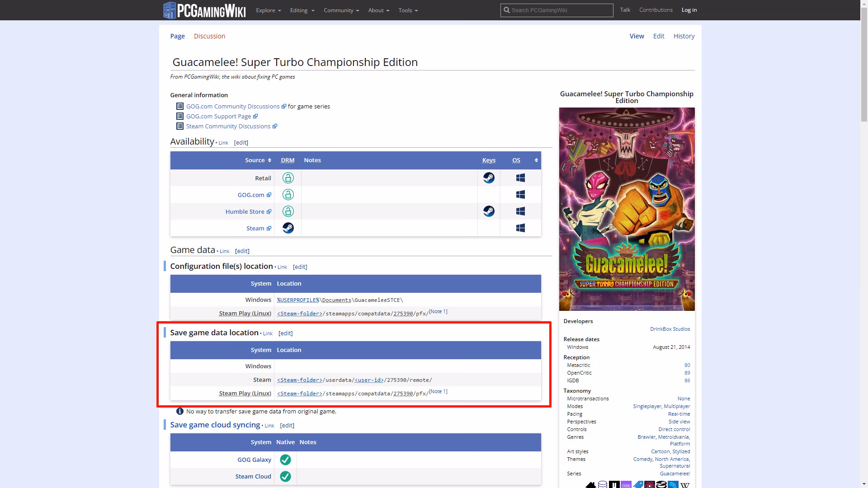Click %USERPROFILE% in Windows config path
The width and height of the screenshot is (868, 488).
298,300
